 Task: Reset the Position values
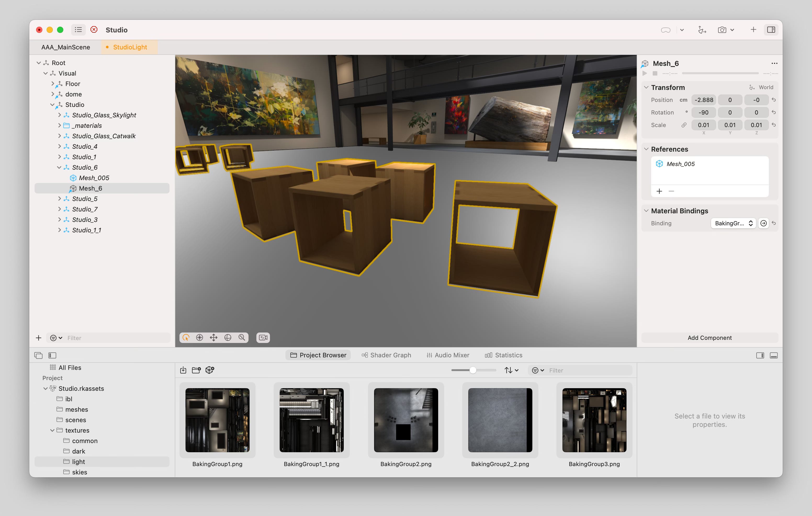coord(774,100)
